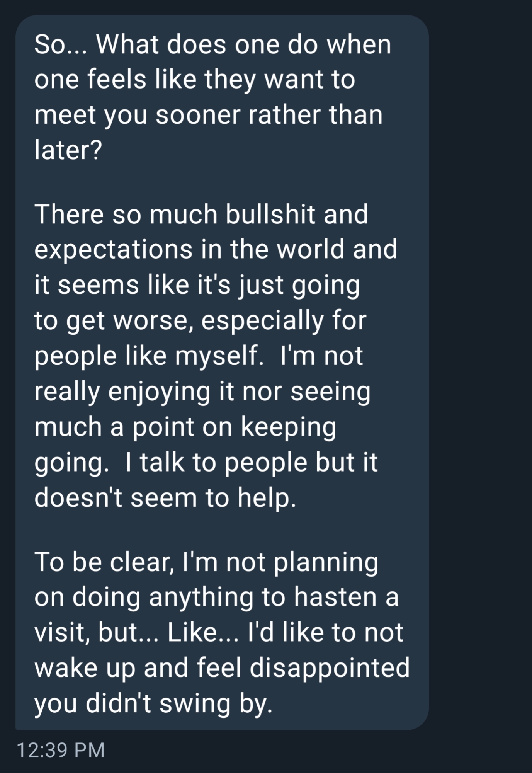The image size is (532, 773).
Task: Tap the first paragraph starting "So... What"
Action: click(x=212, y=97)
